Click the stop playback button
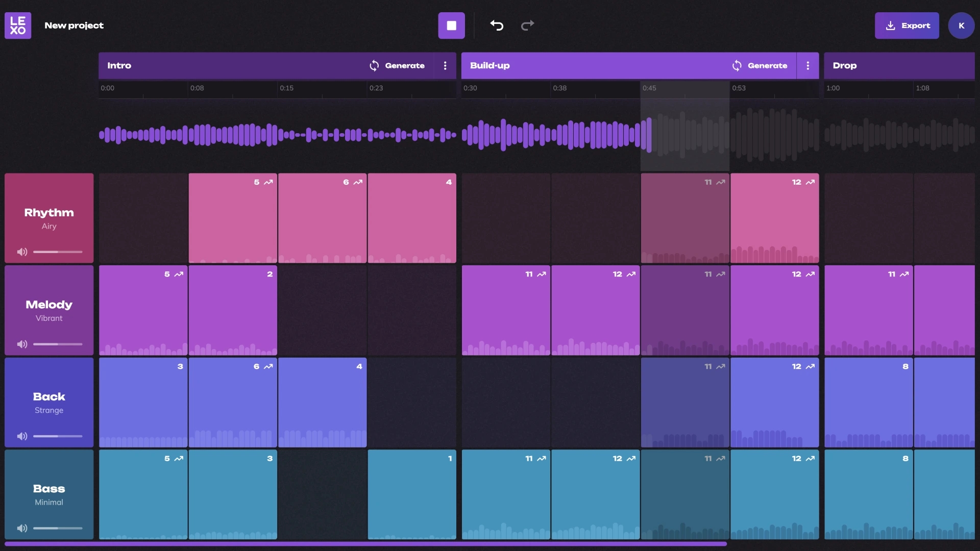Screen dimensions: 980x551 [451, 26]
